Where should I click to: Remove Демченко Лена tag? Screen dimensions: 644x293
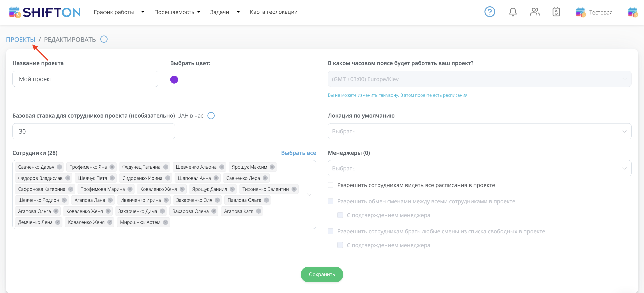58,222
